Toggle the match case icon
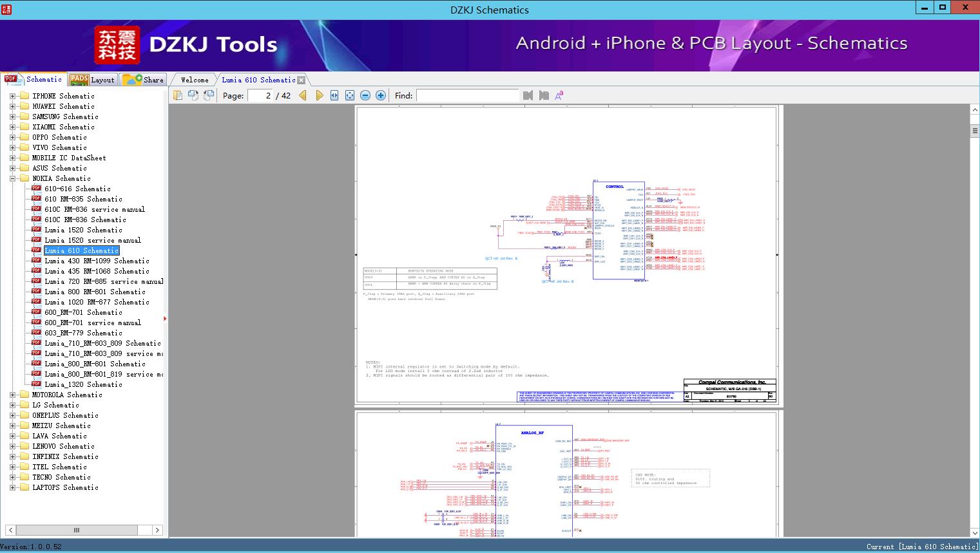This screenshot has width=980, height=553. click(x=559, y=95)
